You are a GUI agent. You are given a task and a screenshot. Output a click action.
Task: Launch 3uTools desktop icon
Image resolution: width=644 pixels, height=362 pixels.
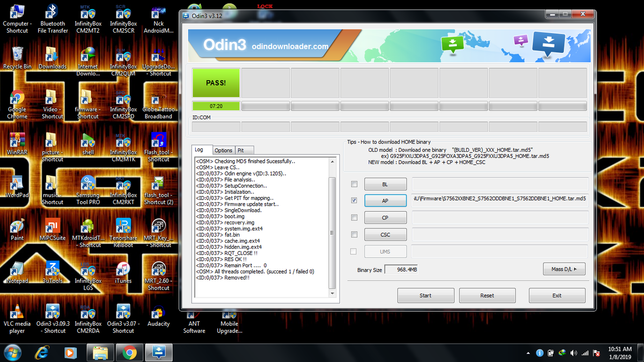53,273
